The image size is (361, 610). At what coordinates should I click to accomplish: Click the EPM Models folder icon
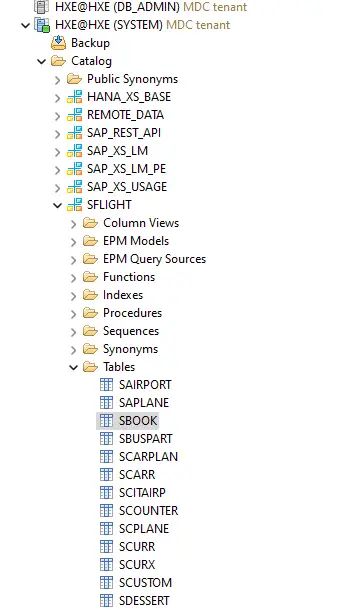pos(90,241)
